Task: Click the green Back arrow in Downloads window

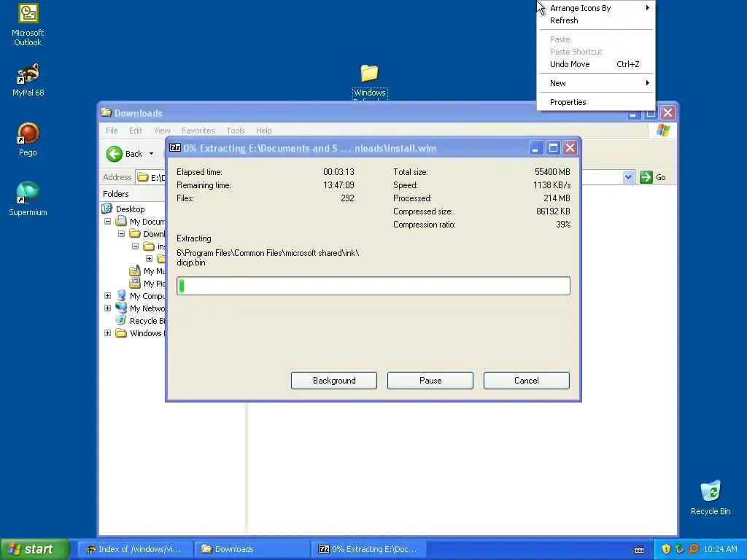Action: point(115,154)
